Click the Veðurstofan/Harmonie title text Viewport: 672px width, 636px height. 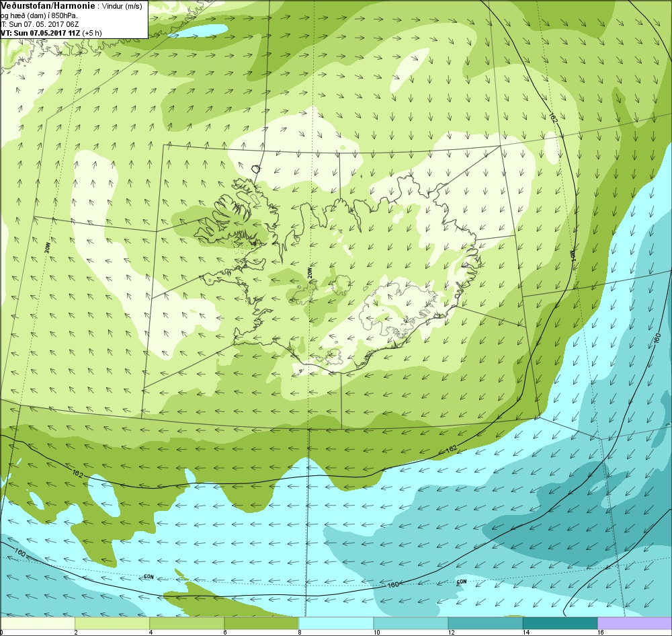(x=47, y=5)
